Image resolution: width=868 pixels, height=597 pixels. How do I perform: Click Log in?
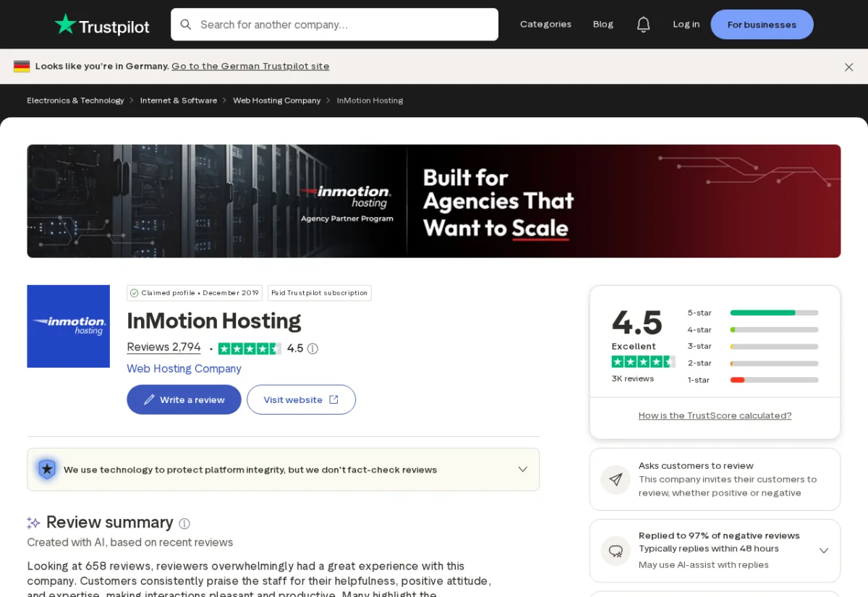click(x=686, y=25)
